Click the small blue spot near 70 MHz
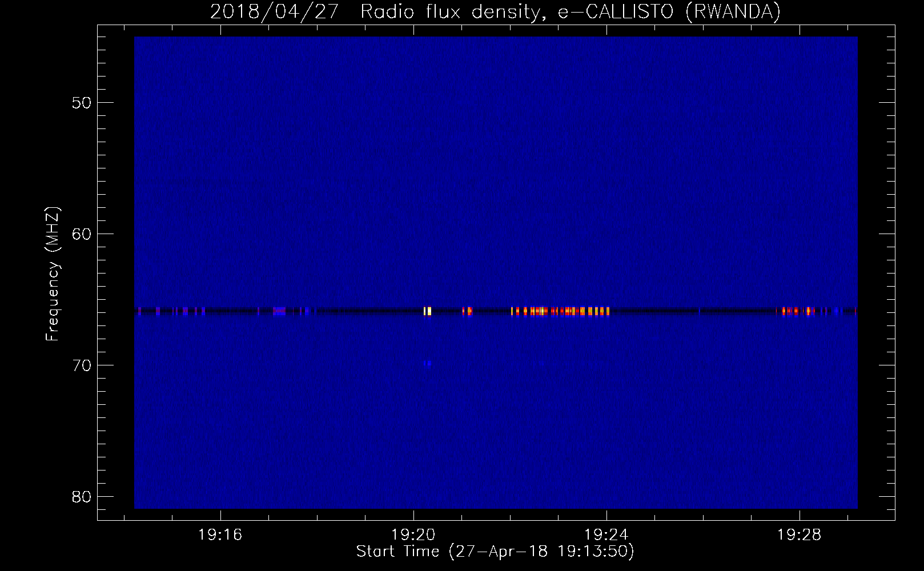Image resolution: width=924 pixels, height=571 pixels. [x=428, y=363]
